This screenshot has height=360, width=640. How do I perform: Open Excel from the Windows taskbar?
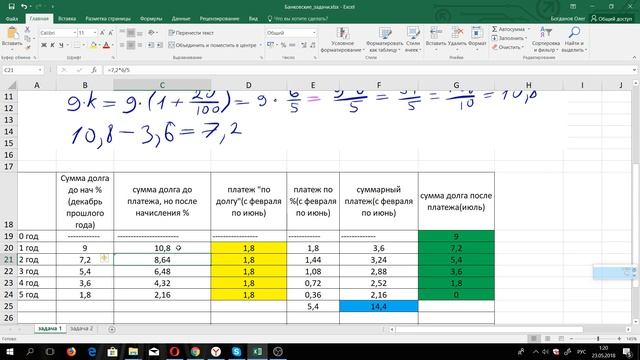(257, 351)
